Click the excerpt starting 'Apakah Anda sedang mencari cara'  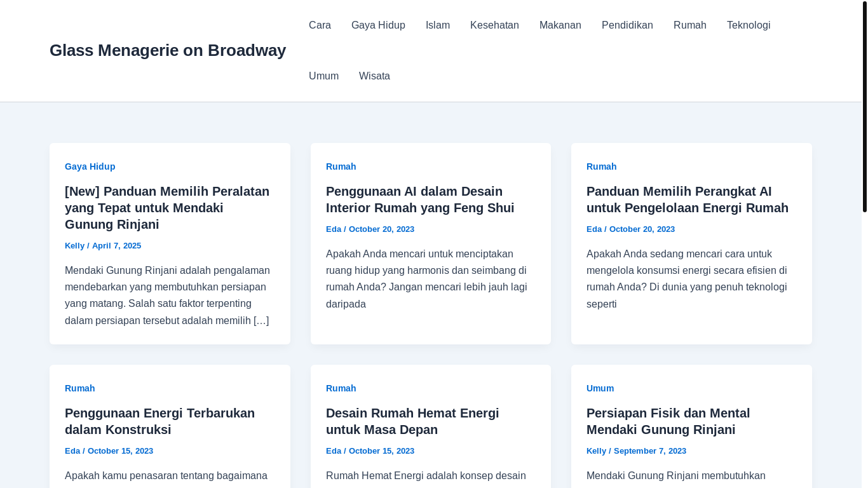(x=687, y=279)
